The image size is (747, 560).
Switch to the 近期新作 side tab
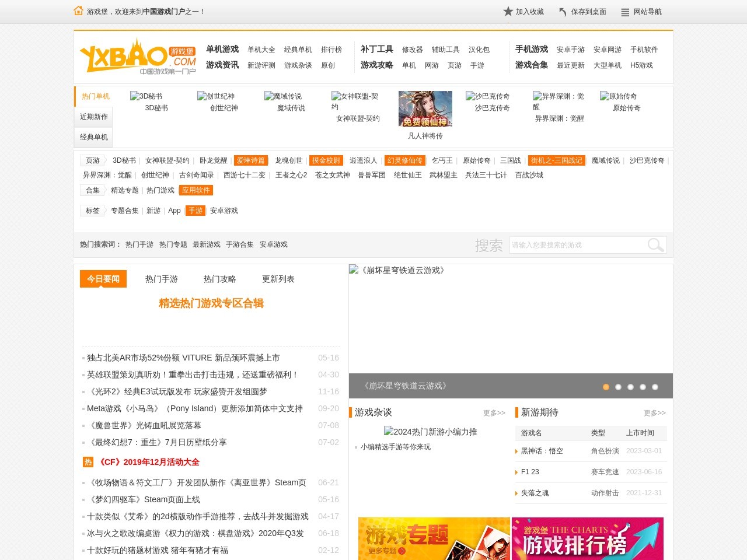pyautogui.click(x=93, y=117)
